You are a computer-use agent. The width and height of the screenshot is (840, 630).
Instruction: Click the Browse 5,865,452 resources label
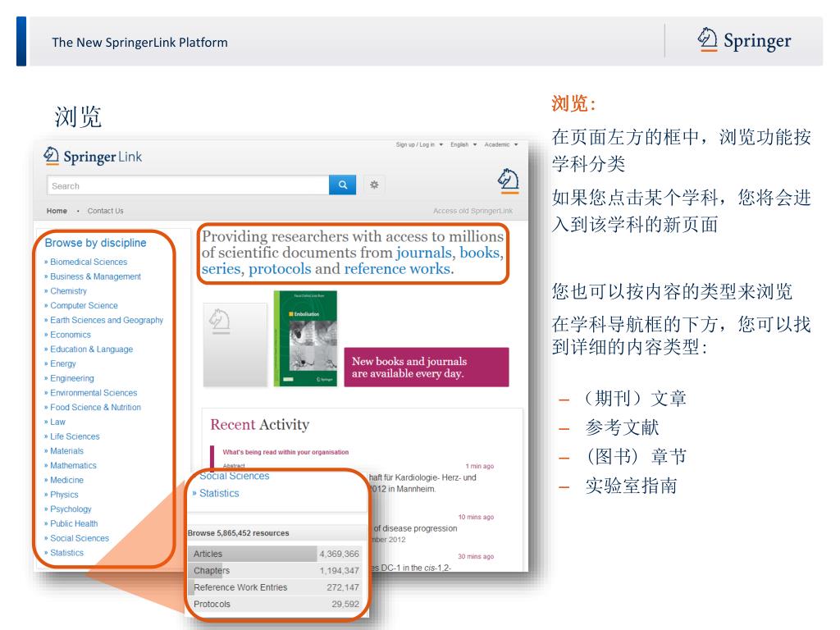[239, 533]
